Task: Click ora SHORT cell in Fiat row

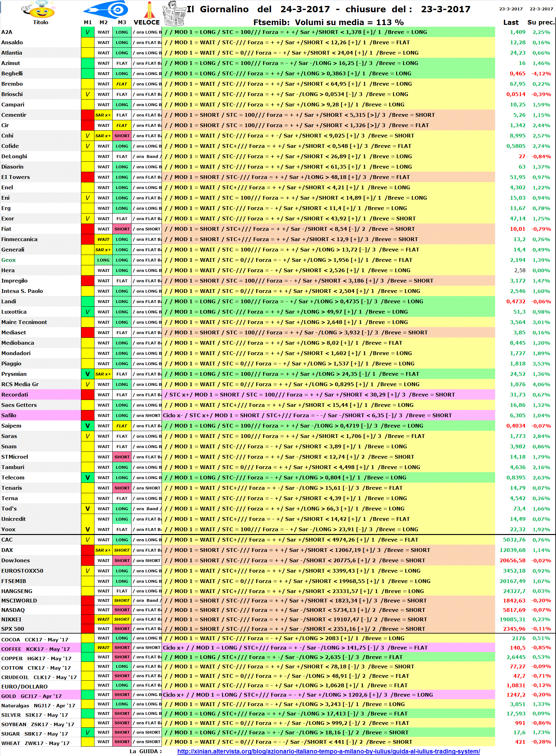Action: pos(147,229)
